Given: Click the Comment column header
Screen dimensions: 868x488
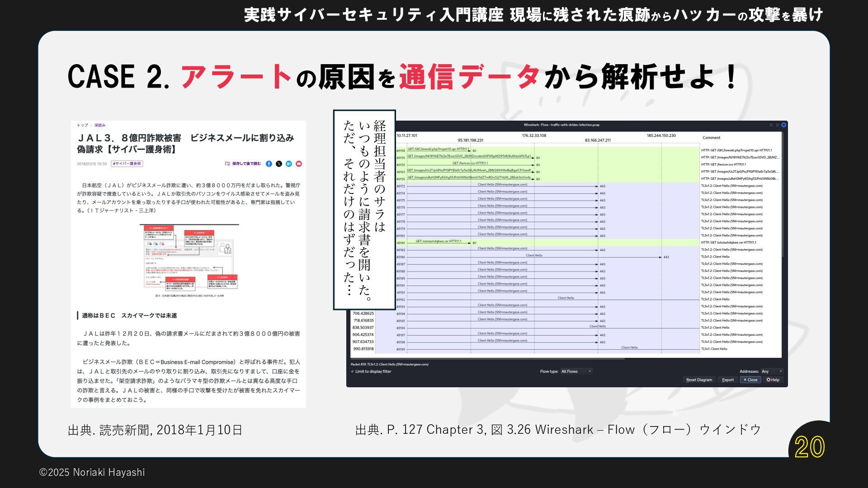Looking at the screenshot, I should (x=711, y=138).
